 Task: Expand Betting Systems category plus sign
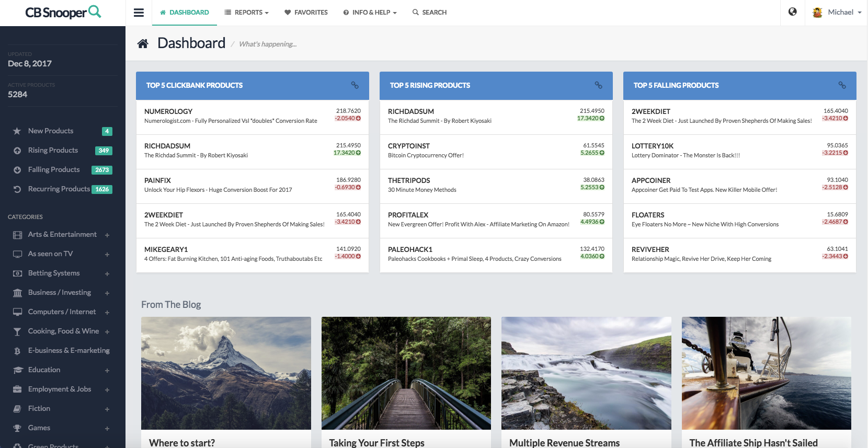tap(107, 274)
